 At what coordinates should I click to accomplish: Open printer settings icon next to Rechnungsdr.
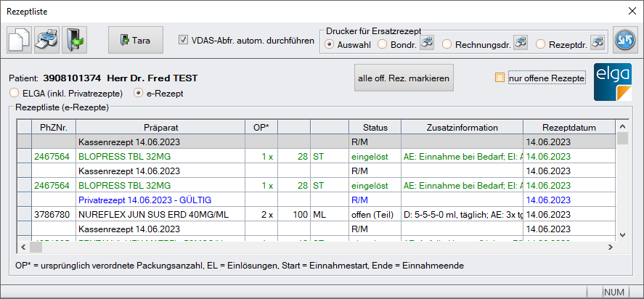click(521, 44)
